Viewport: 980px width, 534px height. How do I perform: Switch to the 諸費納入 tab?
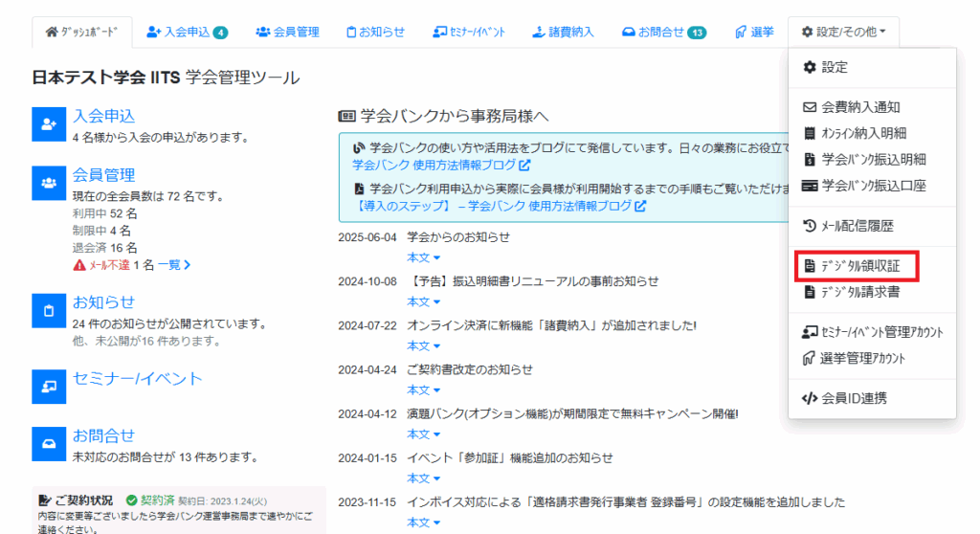(563, 32)
